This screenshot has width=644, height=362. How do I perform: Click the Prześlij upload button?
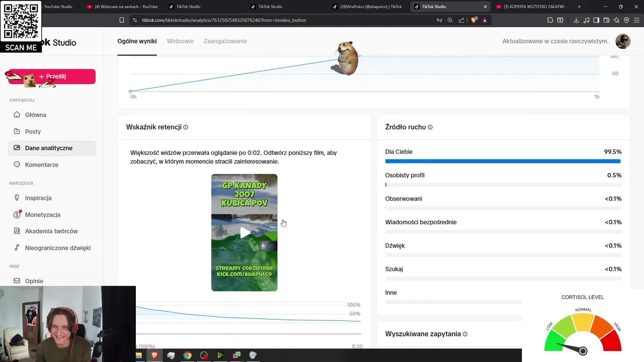tap(52, 76)
